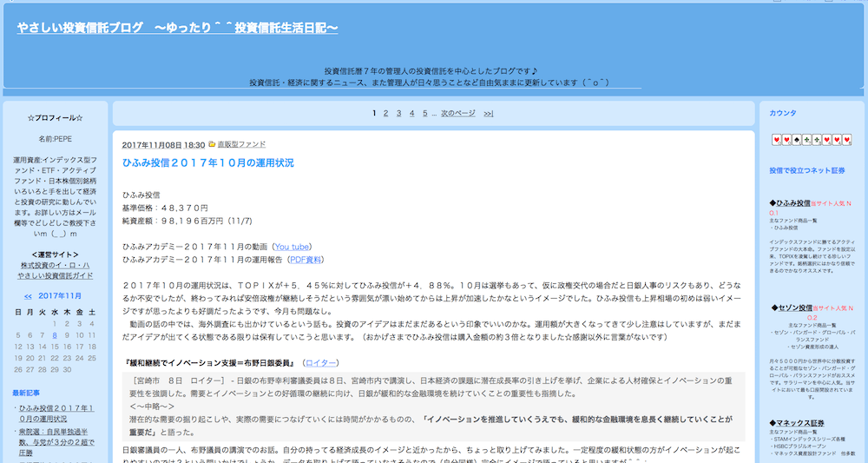Click the folder icon beside 直販型ファンド
868x463 pixels.
tap(212, 145)
